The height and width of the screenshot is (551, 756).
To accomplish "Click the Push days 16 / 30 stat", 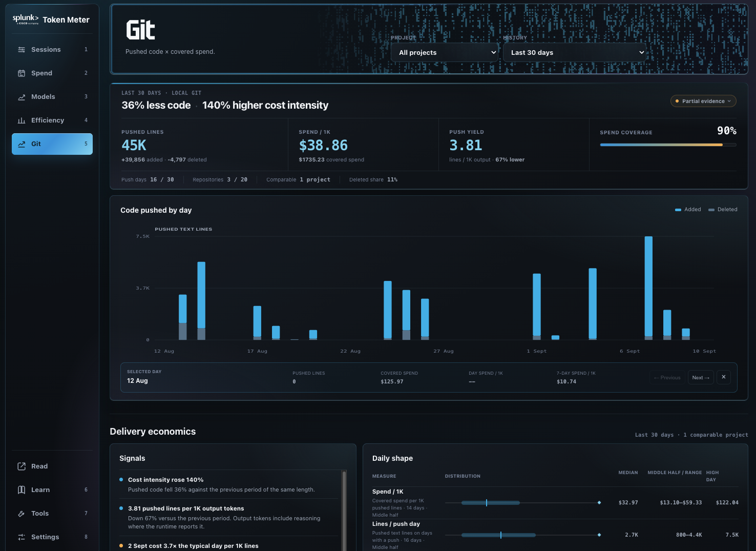I will [148, 180].
